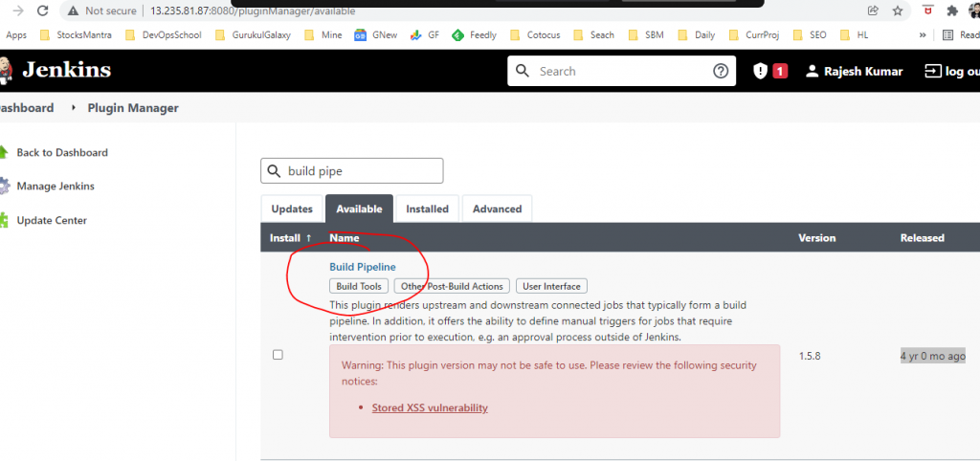This screenshot has height=461, width=980.
Task: Click the user profile icon for Rajesh Kumar
Action: point(812,71)
